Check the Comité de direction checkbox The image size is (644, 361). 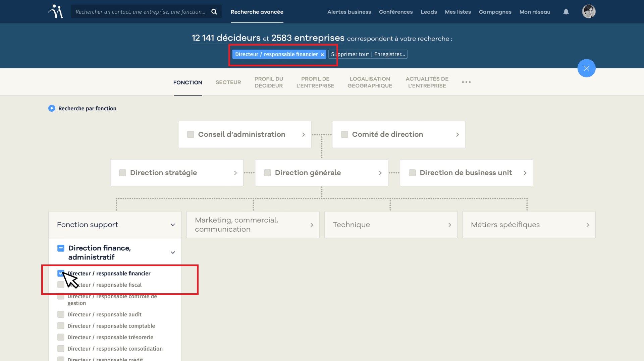[x=344, y=134]
